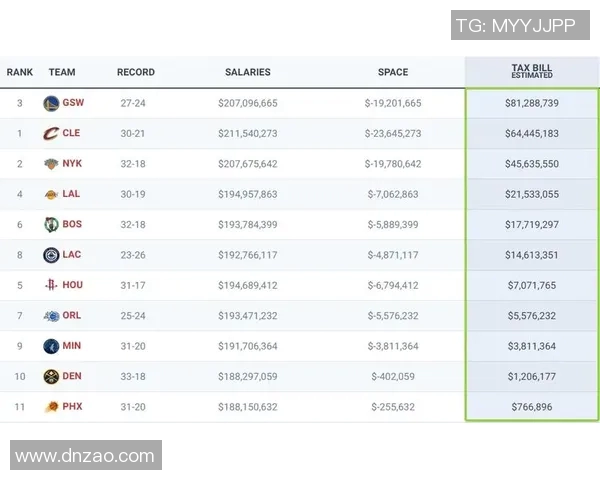Select GSW tax bill cell $81,288,739
Screen dimensions: 600x480
coord(532,103)
